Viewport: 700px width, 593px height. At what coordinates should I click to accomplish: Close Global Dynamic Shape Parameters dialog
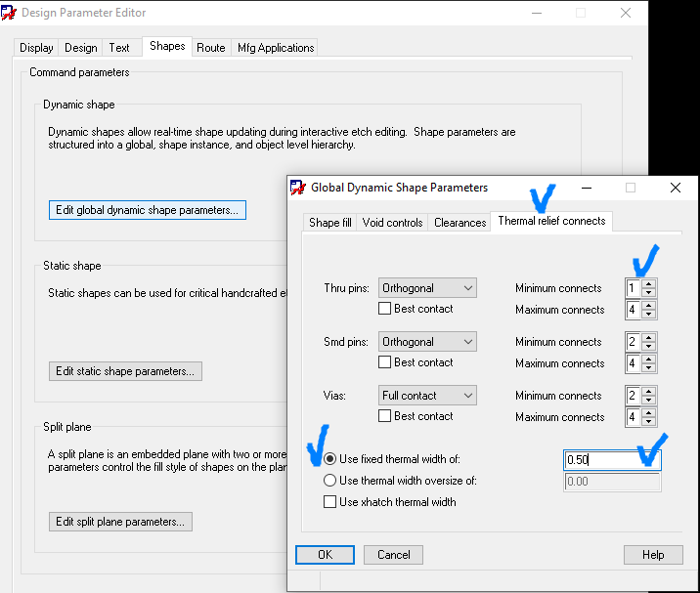[x=676, y=188]
